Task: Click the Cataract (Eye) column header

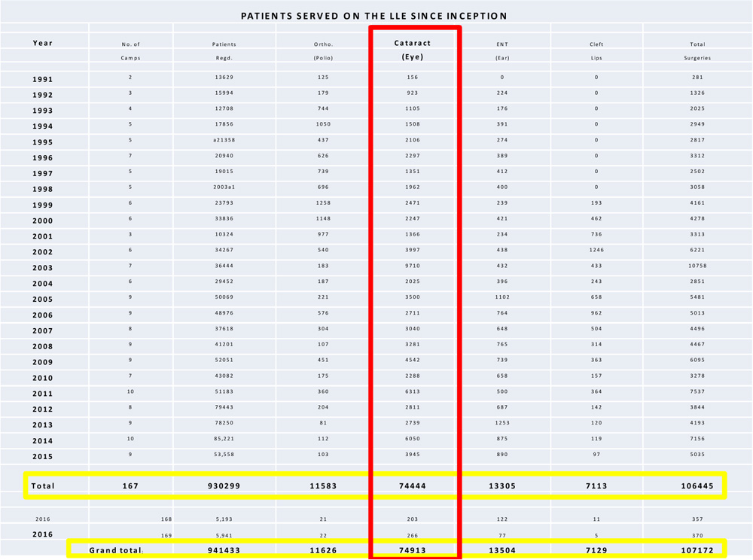Action: pyautogui.click(x=413, y=50)
